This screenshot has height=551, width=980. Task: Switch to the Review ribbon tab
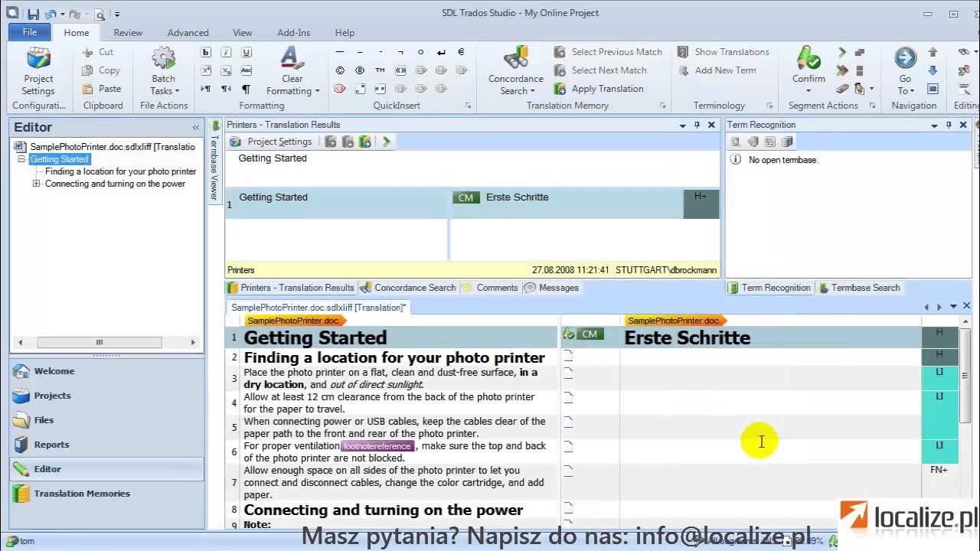128,33
